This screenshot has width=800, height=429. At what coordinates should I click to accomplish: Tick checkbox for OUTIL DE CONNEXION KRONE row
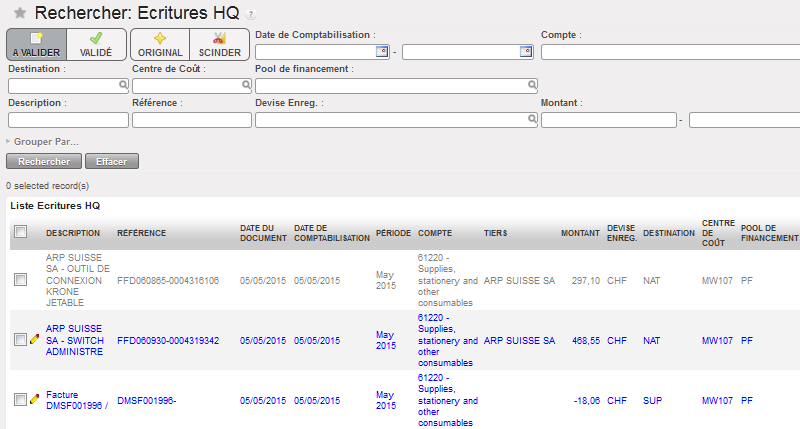tap(21, 281)
